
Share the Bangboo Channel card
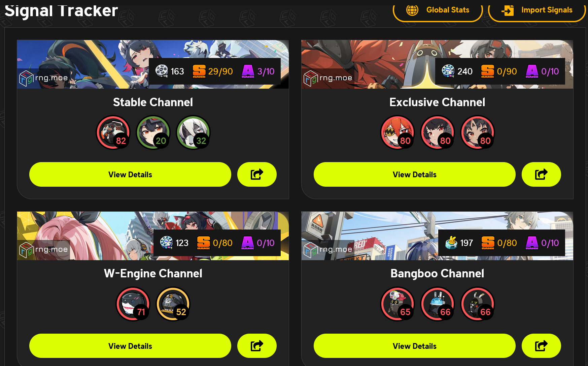(541, 346)
